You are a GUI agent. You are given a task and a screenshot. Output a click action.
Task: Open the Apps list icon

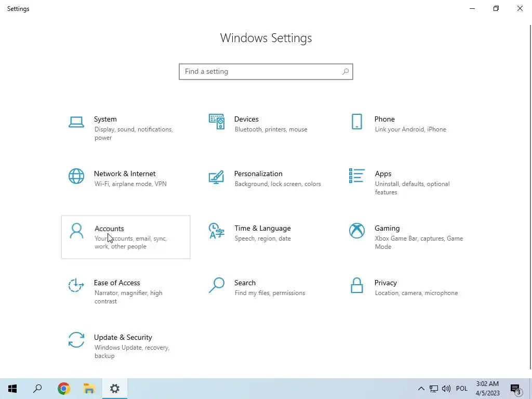356,176
